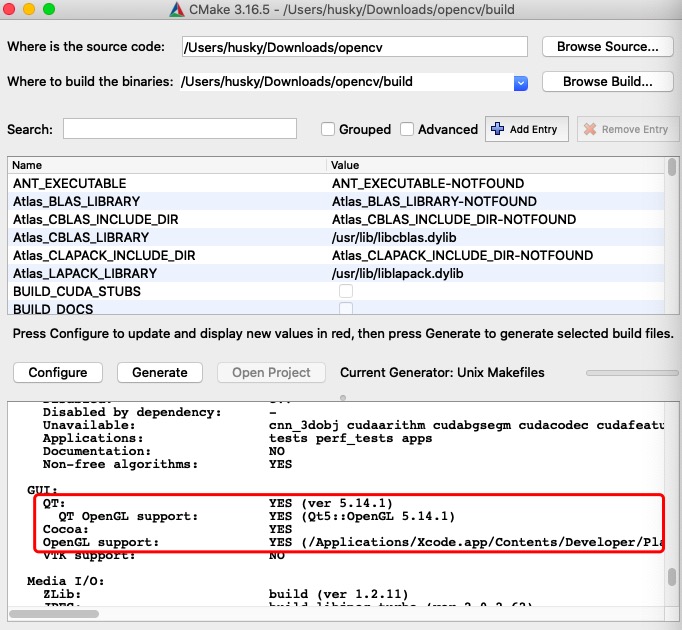Select the Atlas_CBLAS_LIBRARY row name

coord(81,238)
